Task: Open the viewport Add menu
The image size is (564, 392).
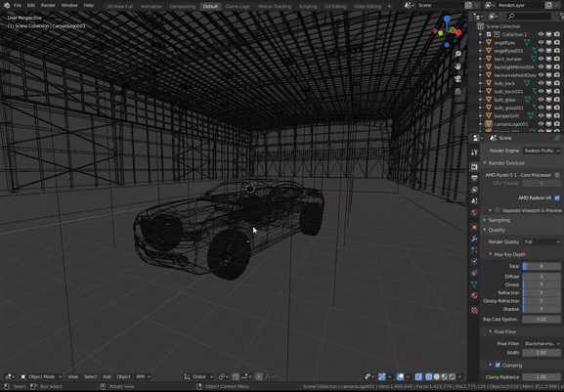Action: click(x=107, y=376)
